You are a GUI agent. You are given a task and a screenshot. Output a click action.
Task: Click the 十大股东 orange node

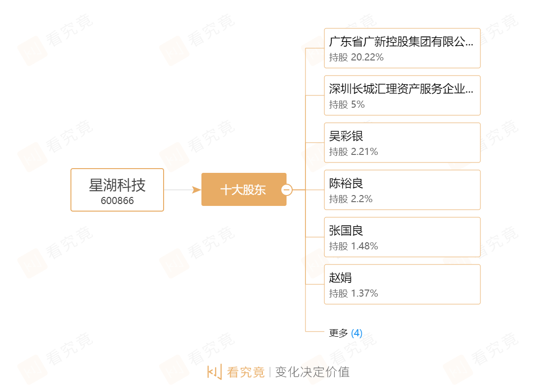[x=243, y=190]
